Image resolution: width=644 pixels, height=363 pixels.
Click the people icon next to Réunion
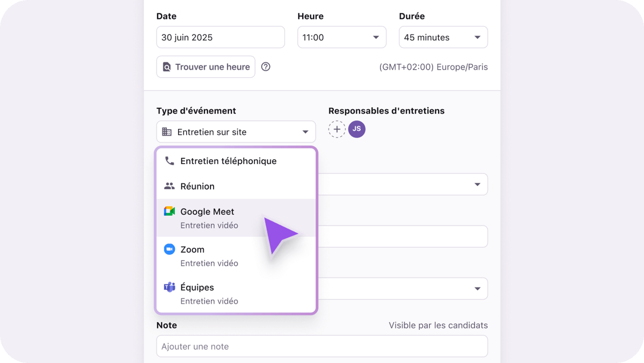tap(169, 186)
